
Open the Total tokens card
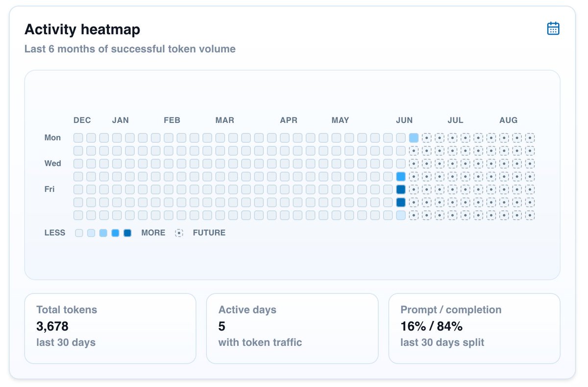[x=110, y=328]
